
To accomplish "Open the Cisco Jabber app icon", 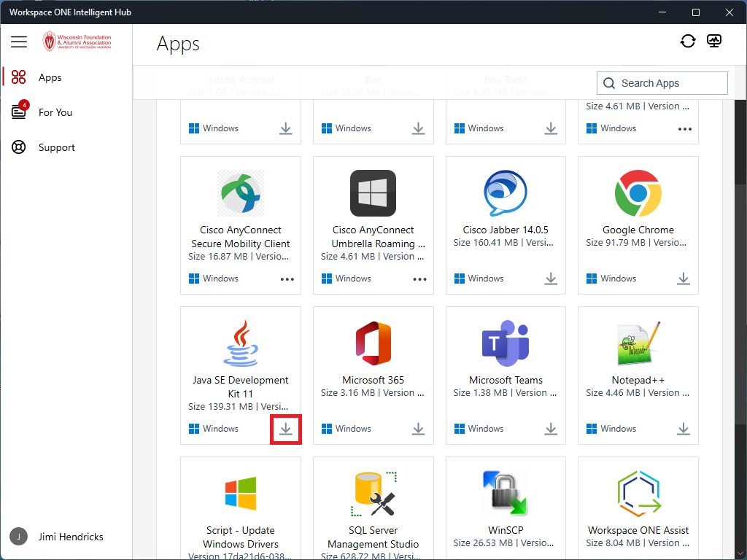I will 506,193.
